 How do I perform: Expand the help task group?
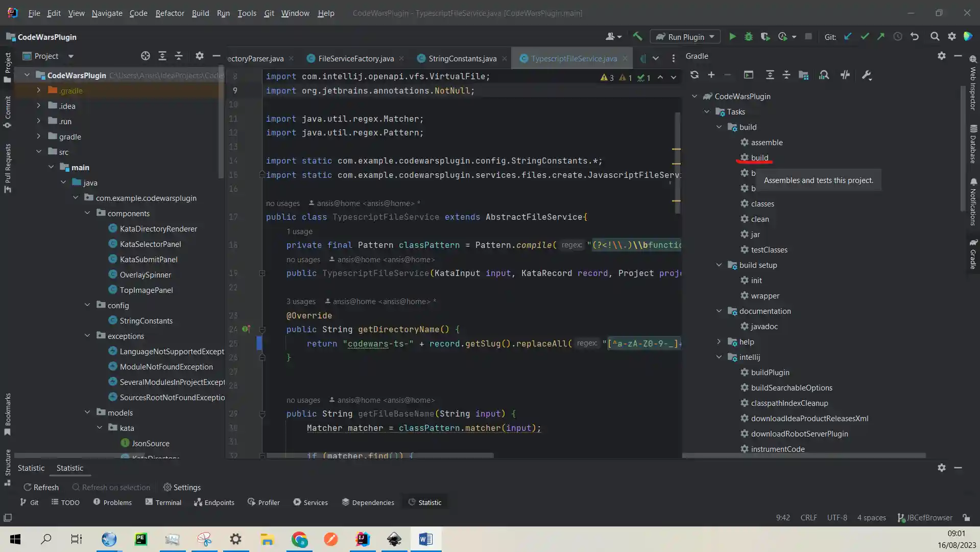[719, 341]
